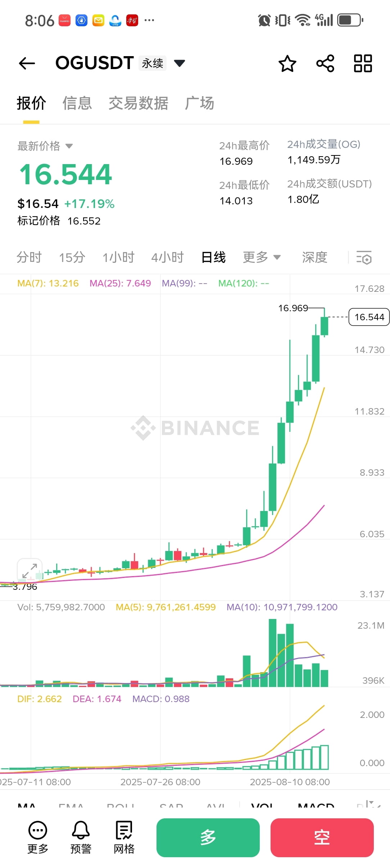This screenshot has width=390, height=868.
Task: Open 预警 bell alert icon
Action: 81,837
